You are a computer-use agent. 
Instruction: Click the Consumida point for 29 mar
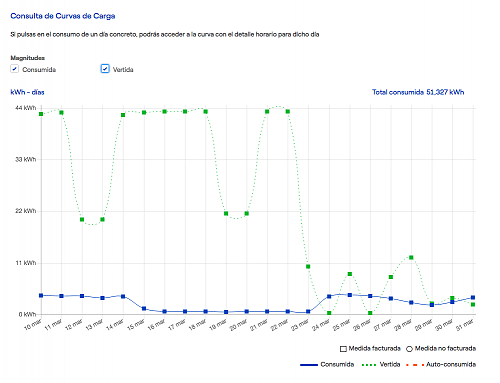click(x=432, y=305)
